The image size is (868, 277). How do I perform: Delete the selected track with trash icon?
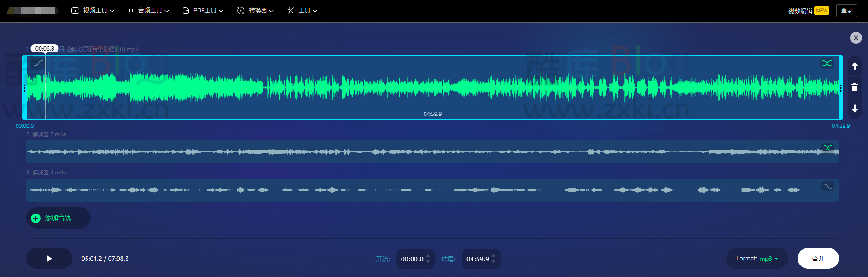855,87
